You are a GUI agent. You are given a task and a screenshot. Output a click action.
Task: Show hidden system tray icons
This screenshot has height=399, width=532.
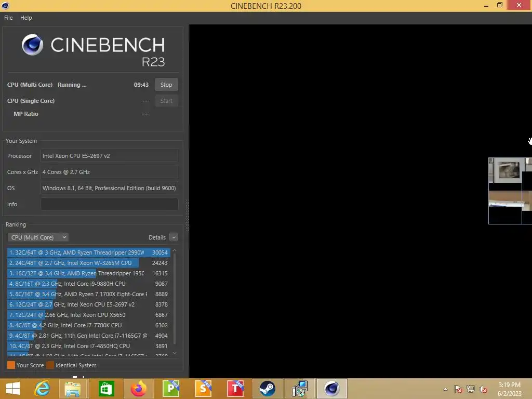445,389
